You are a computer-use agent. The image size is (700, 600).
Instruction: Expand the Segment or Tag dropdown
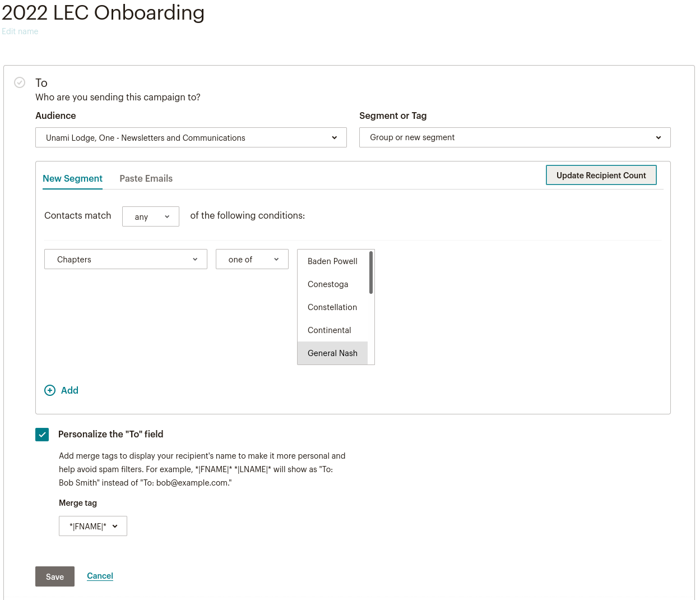(x=514, y=137)
